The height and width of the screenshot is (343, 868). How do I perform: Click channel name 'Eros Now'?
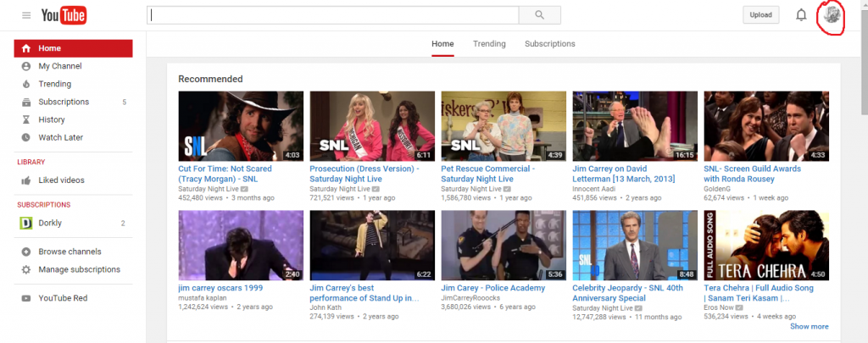pos(719,307)
